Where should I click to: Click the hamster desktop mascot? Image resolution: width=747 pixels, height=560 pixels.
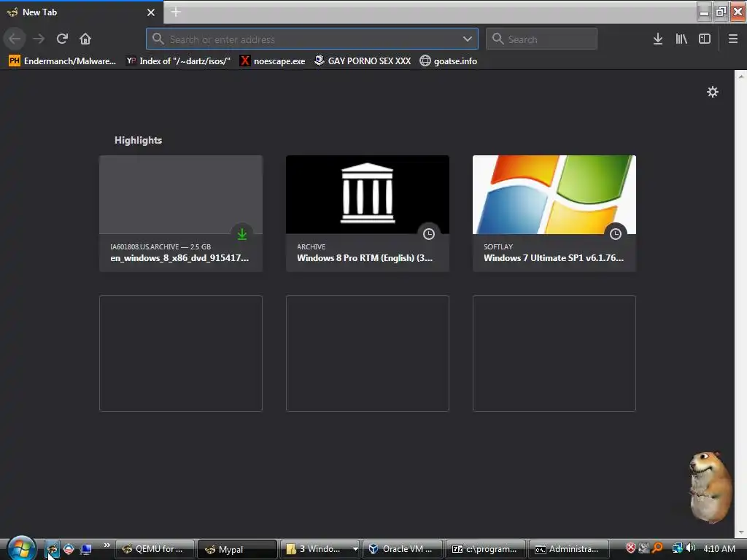tap(711, 486)
